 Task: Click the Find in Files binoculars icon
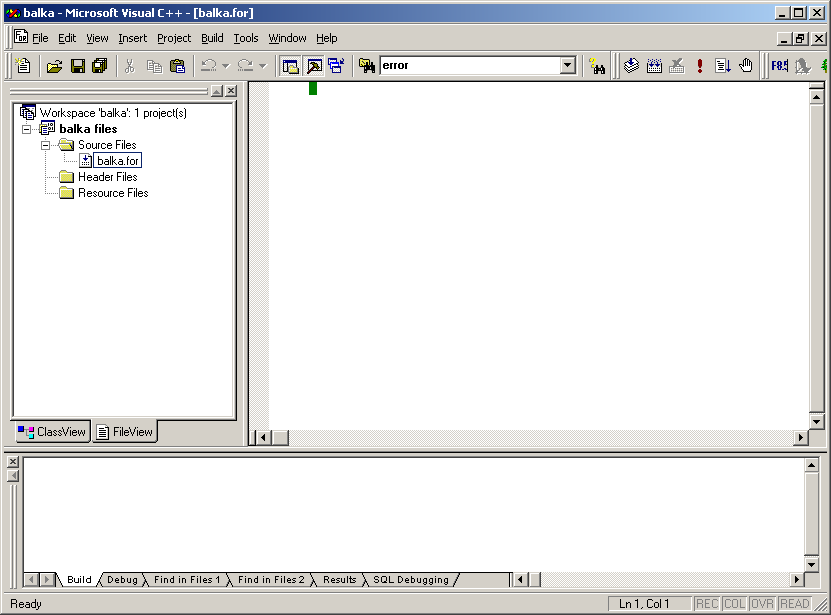(x=598, y=66)
